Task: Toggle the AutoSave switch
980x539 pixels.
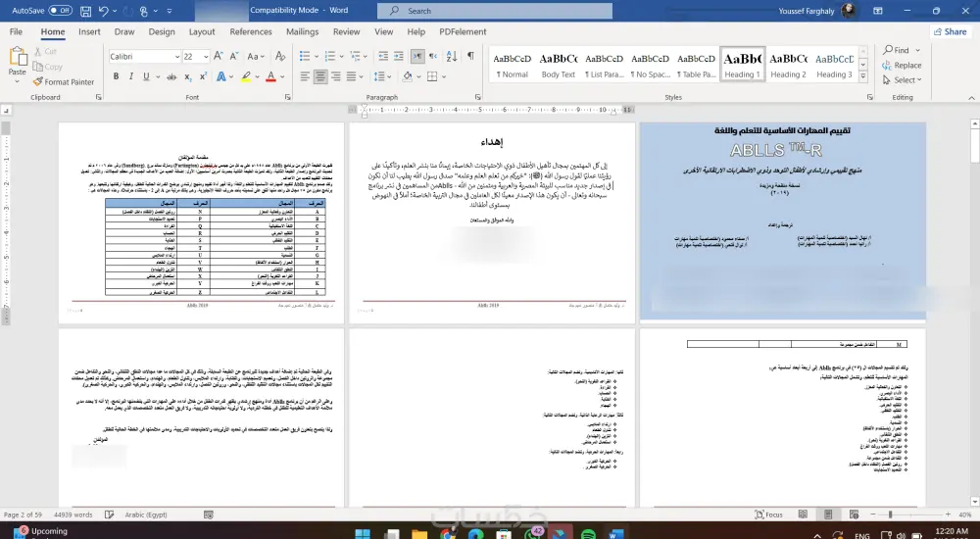Action: tap(61, 11)
